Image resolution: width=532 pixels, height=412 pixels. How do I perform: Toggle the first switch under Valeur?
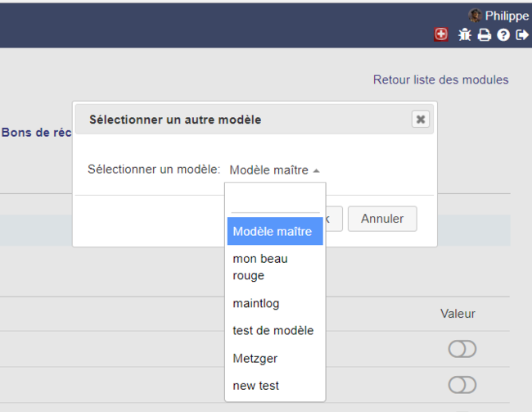coord(462,350)
